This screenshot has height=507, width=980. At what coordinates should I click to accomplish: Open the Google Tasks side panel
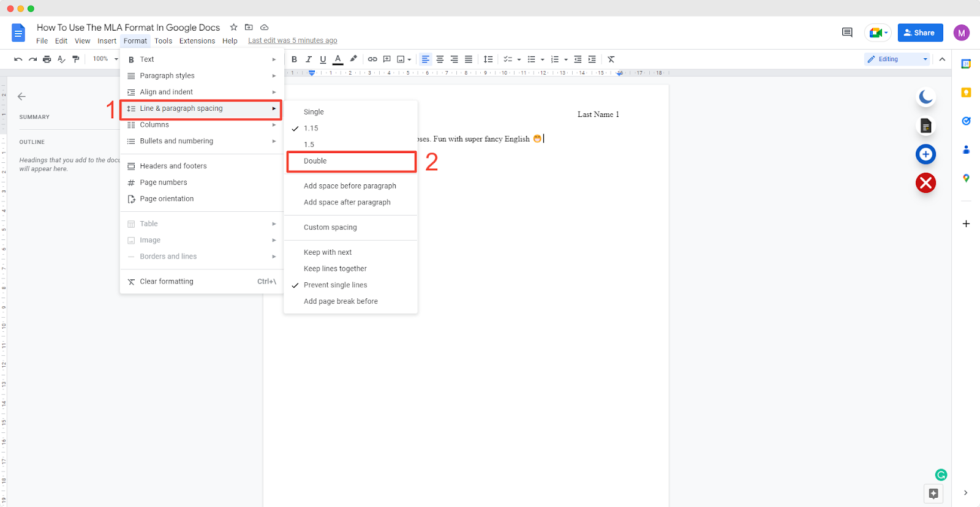pyautogui.click(x=966, y=121)
